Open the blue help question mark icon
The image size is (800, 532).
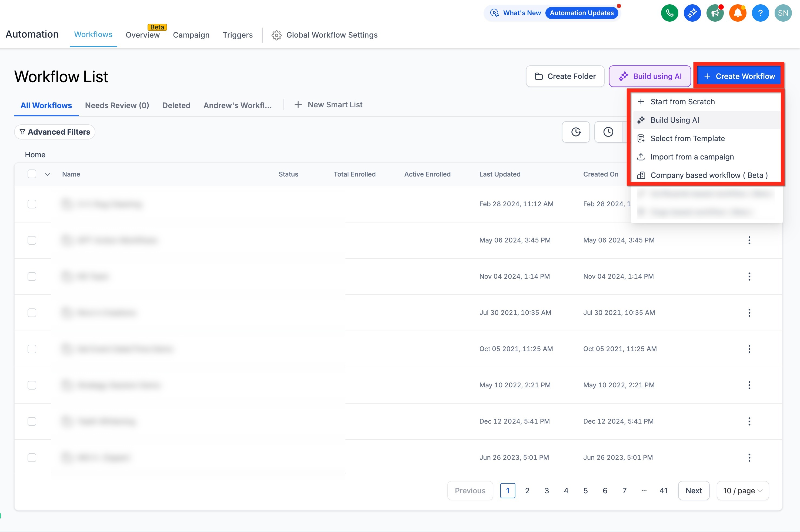point(760,13)
